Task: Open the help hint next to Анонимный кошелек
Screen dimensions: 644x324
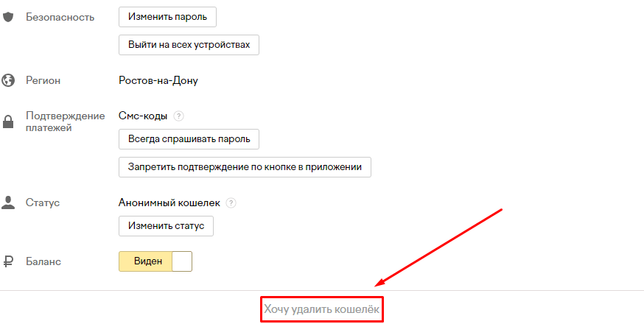Action: pyautogui.click(x=231, y=202)
